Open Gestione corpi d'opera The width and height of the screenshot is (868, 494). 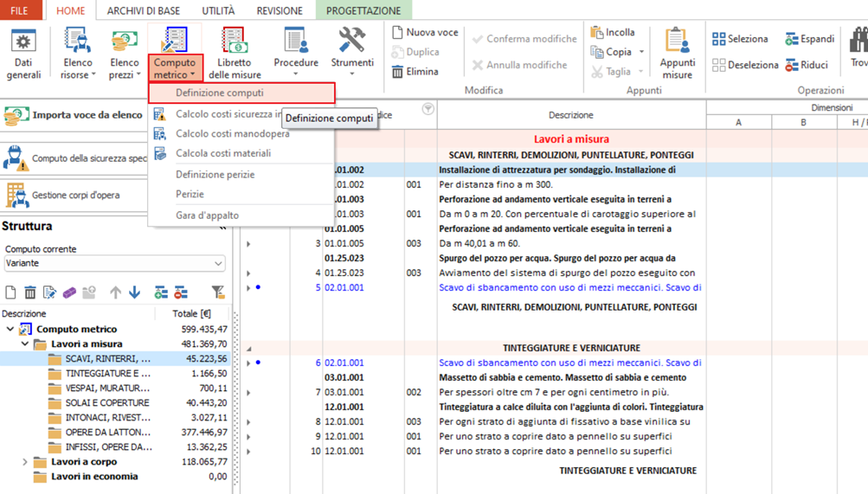[x=74, y=196]
